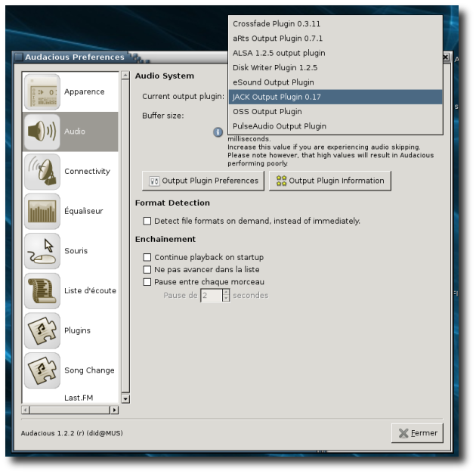Click the category list up arrow
The height and width of the screenshot is (474, 476).
(x=125, y=76)
